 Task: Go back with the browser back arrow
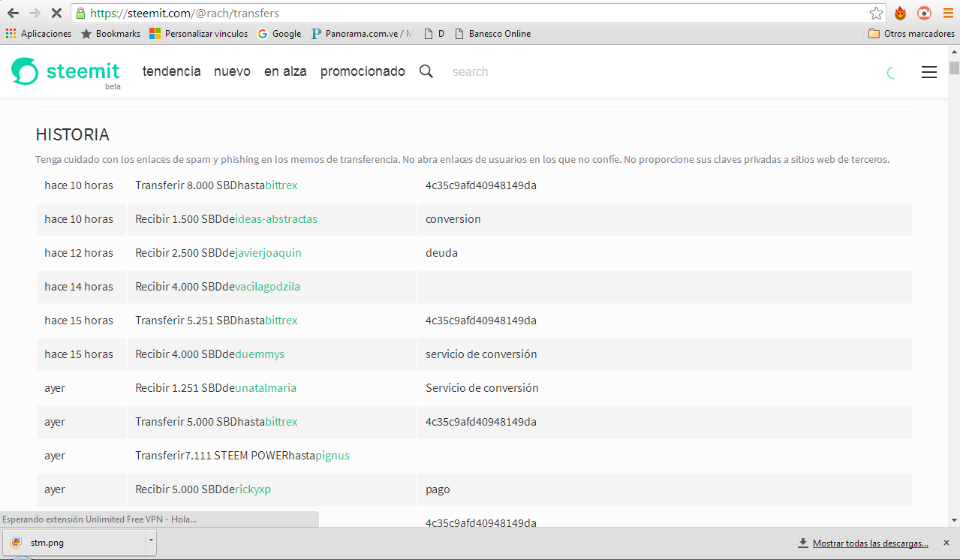pos(13,13)
